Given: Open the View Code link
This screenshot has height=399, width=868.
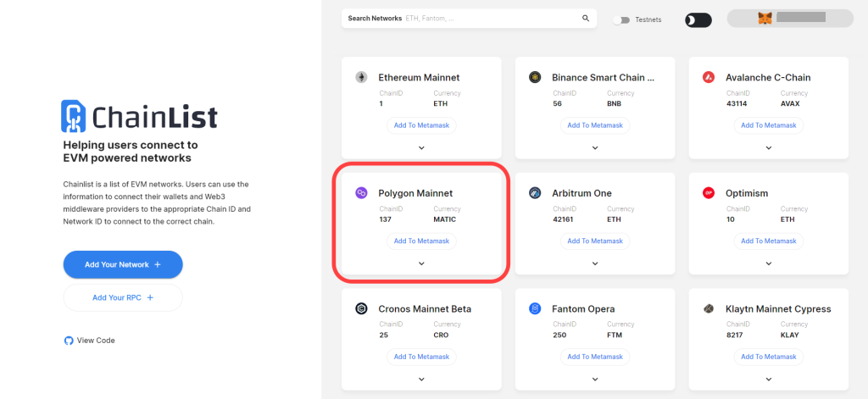Looking at the screenshot, I should pyautogui.click(x=90, y=341).
